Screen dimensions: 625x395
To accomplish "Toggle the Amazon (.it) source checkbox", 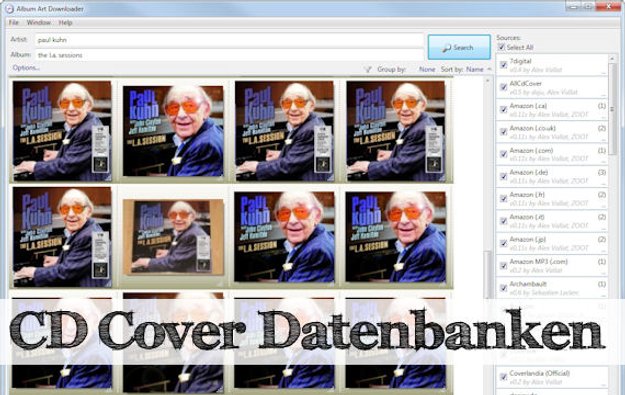I will (503, 220).
